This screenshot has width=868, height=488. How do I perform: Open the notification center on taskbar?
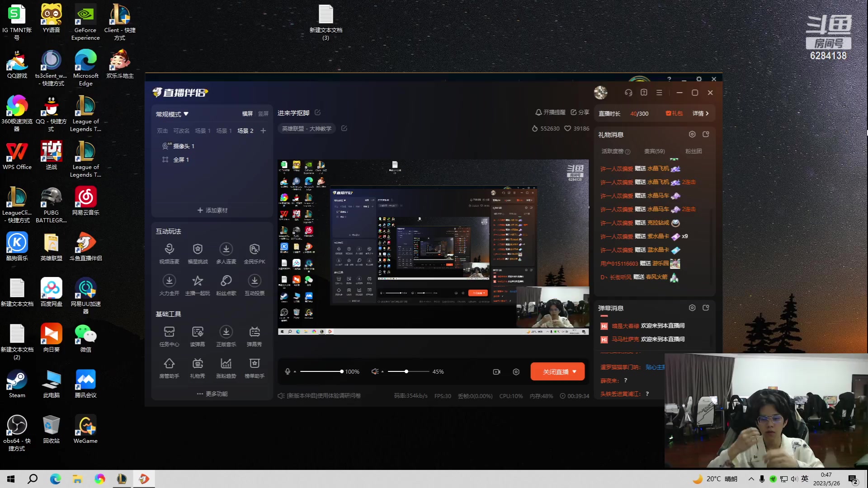853,479
